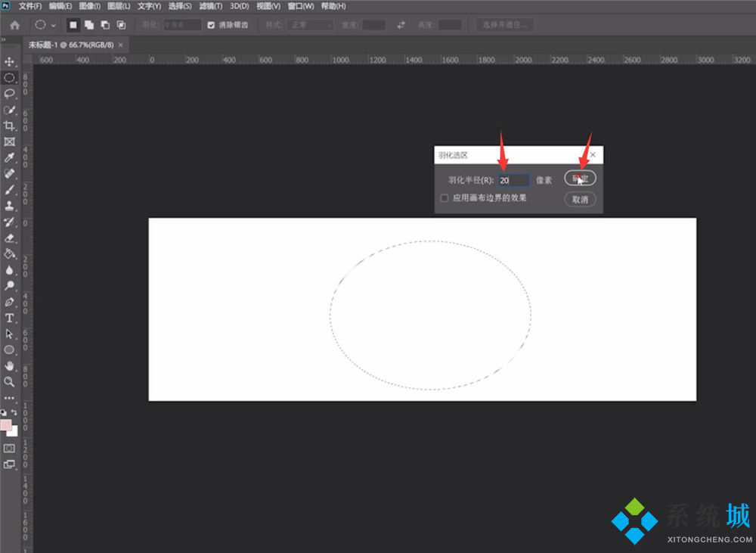
Task: Switch to the 未标题-1 document tab
Action: point(70,45)
